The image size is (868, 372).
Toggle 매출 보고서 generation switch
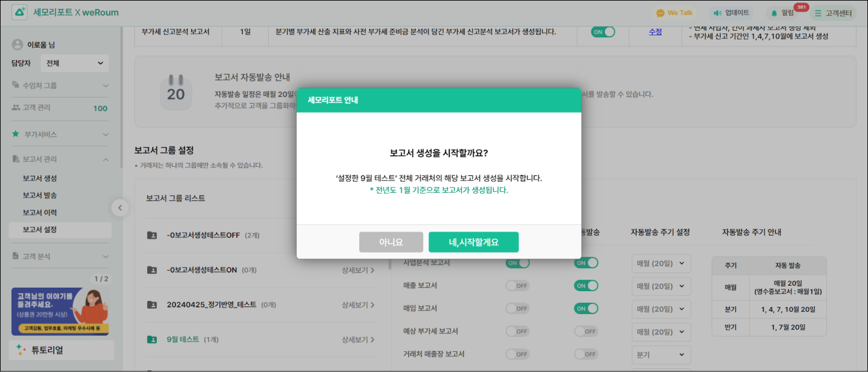517,286
